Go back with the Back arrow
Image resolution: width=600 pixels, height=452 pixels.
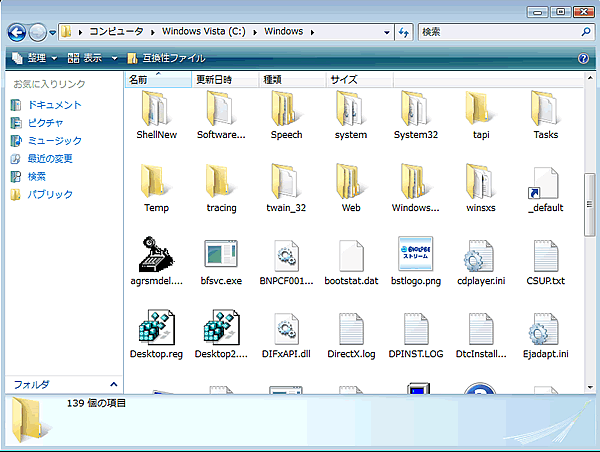pyautogui.click(x=16, y=32)
